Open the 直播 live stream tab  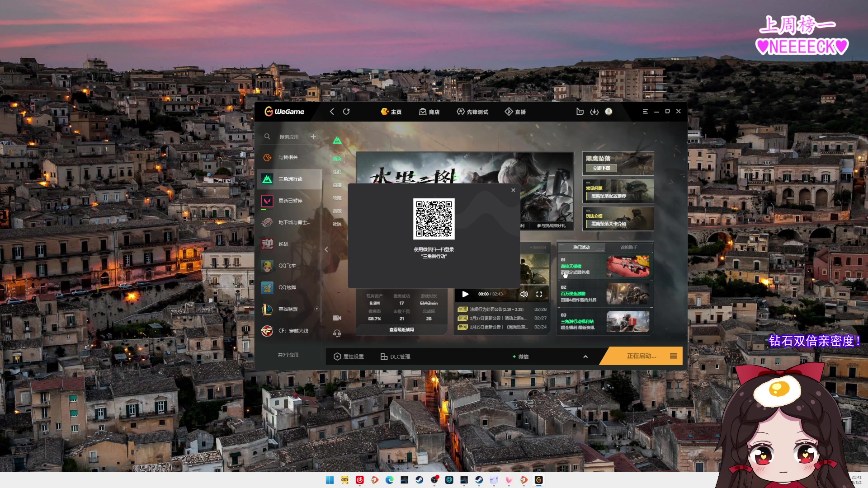pos(515,112)
